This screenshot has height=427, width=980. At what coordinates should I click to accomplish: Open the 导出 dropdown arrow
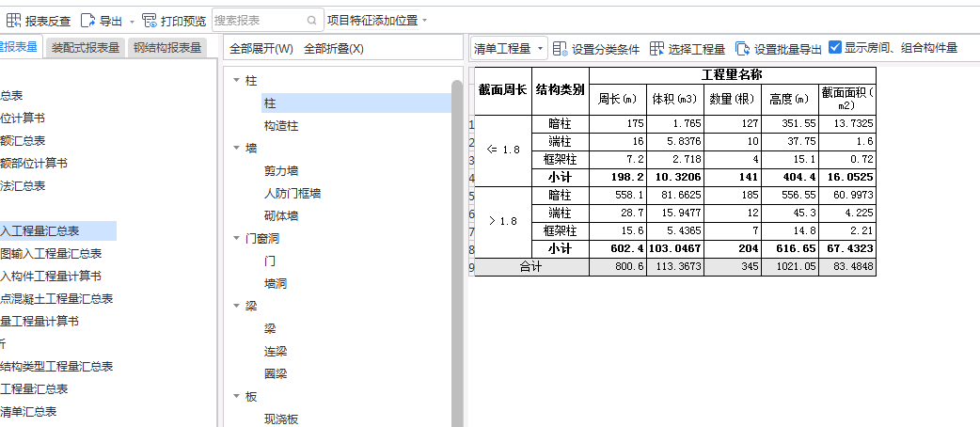[x=132, y=22]
